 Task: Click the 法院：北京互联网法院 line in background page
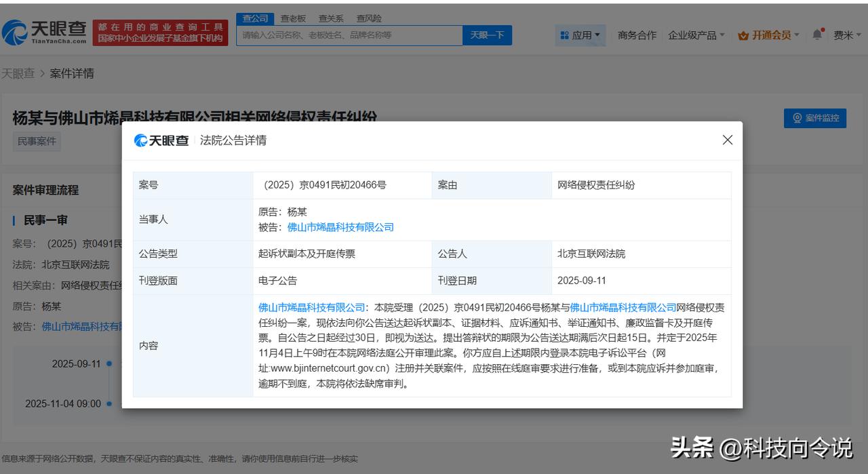click(61, 264)
